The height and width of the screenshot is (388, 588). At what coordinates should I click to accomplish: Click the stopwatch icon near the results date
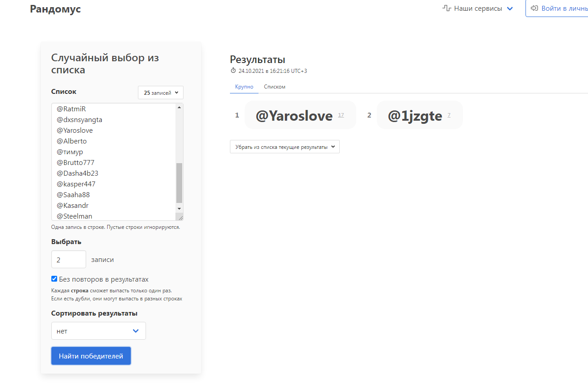pyautogui.click(x=233, y=71)
